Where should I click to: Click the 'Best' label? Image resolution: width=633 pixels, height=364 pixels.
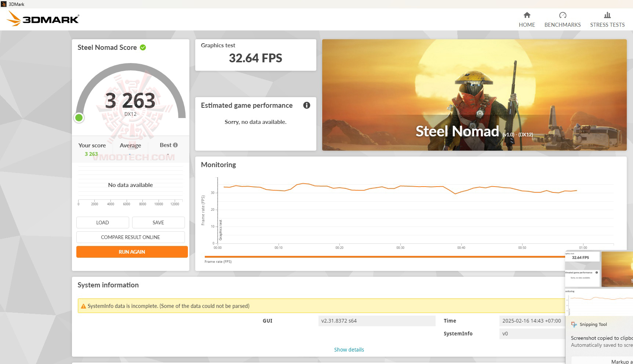(165, 145)
